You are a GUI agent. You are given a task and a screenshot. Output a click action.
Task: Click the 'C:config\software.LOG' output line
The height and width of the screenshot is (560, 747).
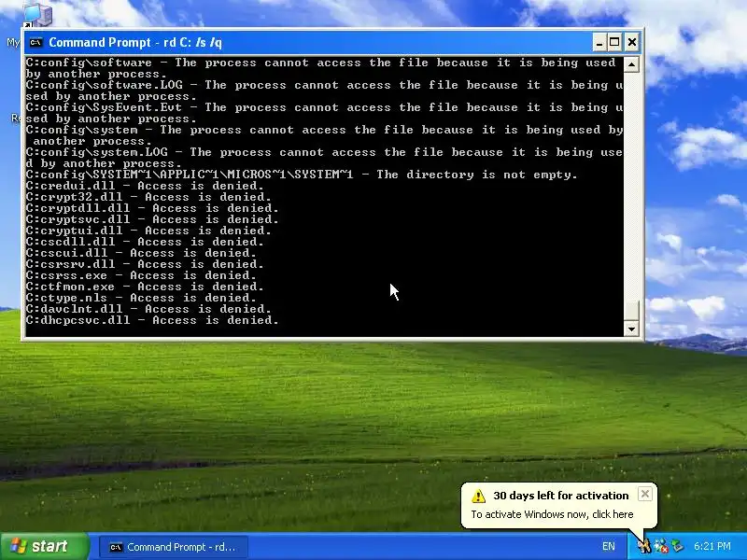click(x=324, y=91)
